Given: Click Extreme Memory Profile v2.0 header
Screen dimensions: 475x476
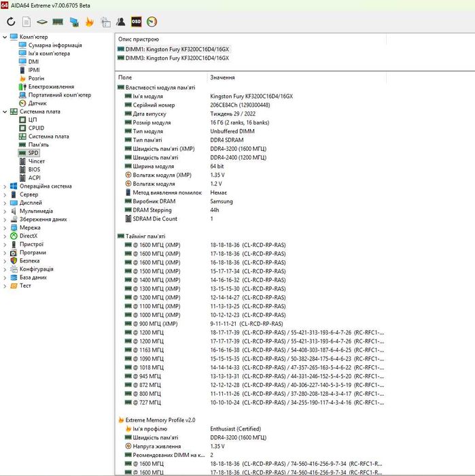Looking at the screenshot, I should pos(156,420).
